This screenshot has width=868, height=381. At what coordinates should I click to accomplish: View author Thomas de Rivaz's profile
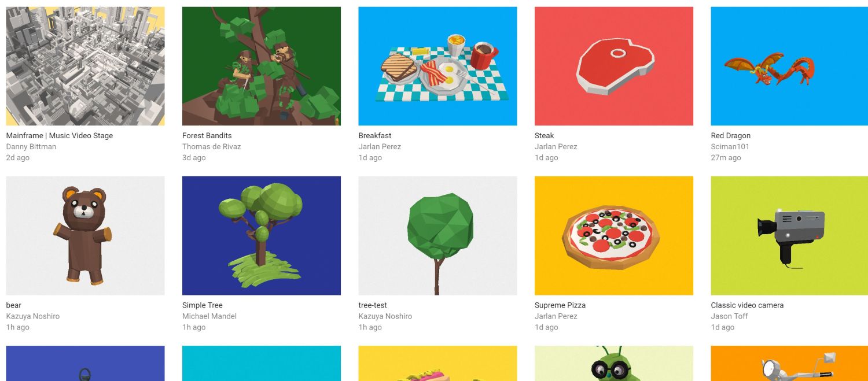point(211,147)
